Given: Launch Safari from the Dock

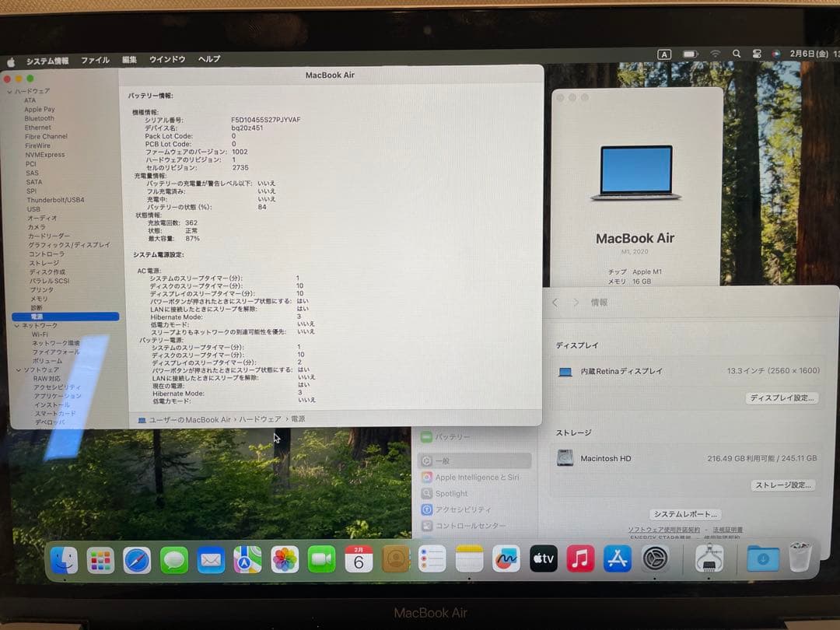Looking at the screenshot, I should [137, 560].
